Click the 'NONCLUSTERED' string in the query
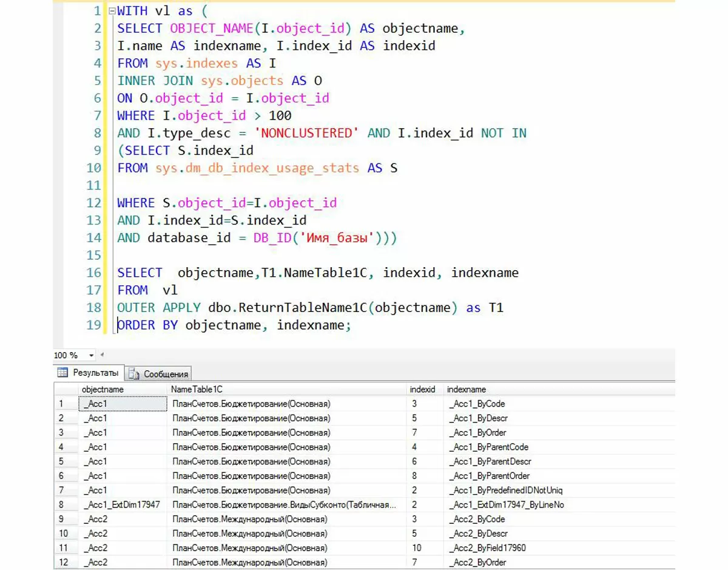The height and width of the screenshot is (570, 728). click(306, 133)
